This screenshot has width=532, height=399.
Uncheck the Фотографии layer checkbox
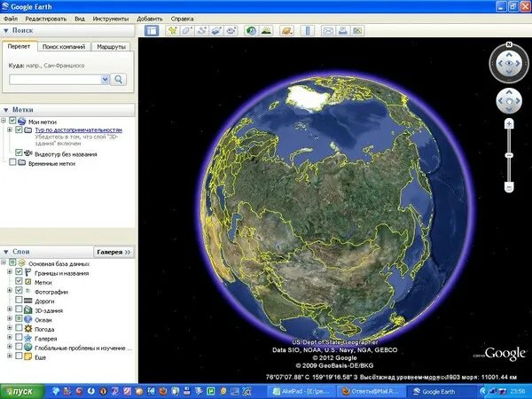coord(19,291)
